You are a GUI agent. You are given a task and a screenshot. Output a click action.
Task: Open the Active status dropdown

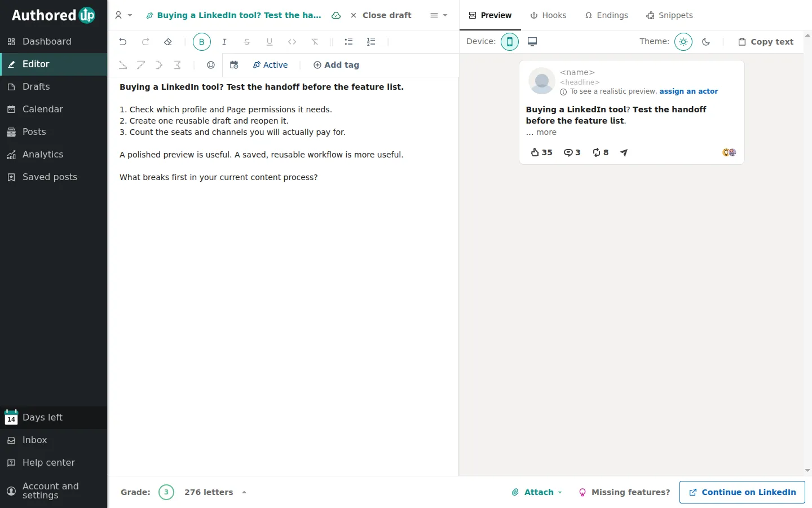[270, 65]
